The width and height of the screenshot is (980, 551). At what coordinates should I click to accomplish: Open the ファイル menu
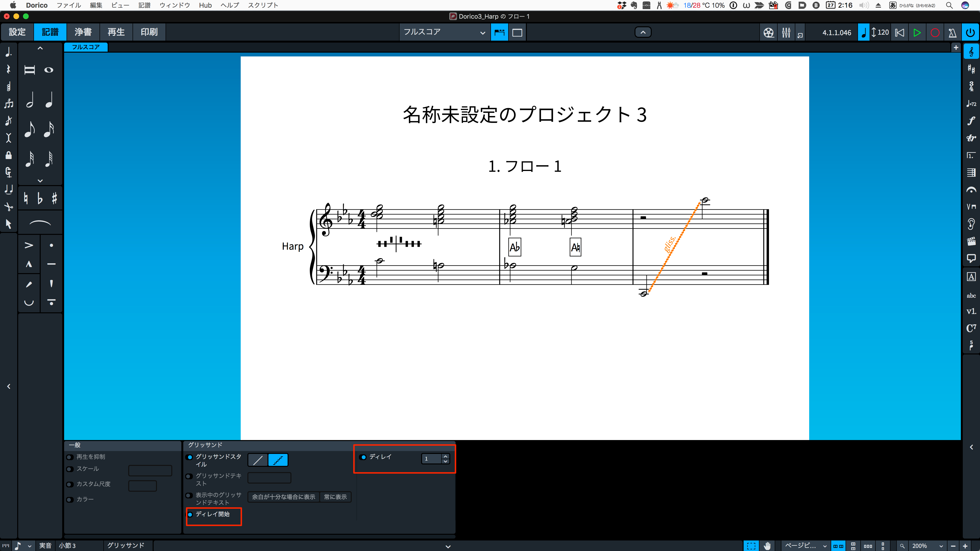point(68,5)
